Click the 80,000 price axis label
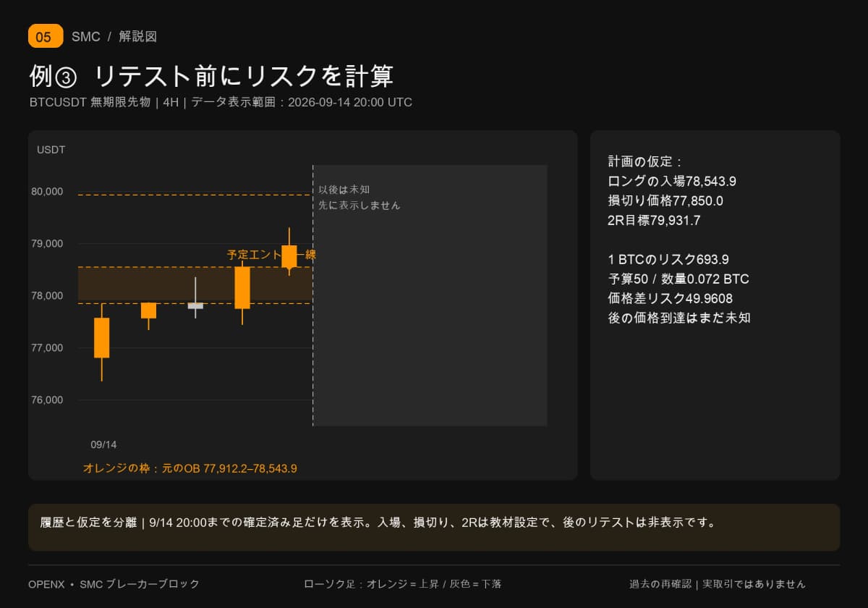Image resolution: width=868 pixels, height=608 pixels. coord(47,192)
